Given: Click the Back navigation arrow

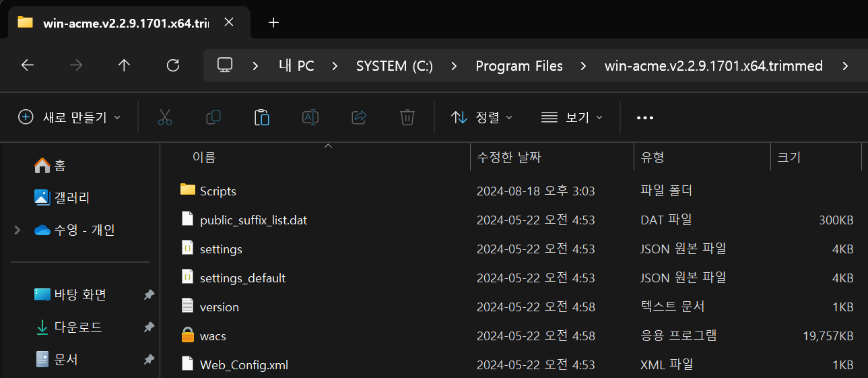Looking at the screenshot, I should point(27,65).
